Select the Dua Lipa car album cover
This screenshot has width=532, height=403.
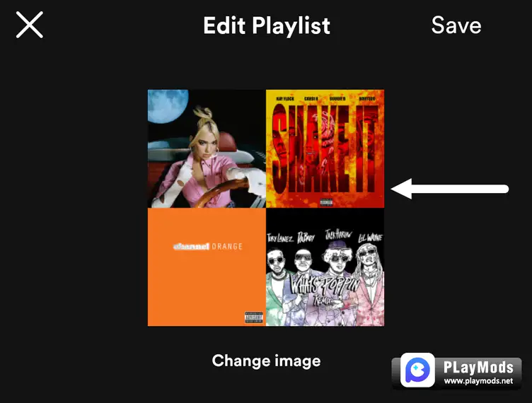coord(207,148)
